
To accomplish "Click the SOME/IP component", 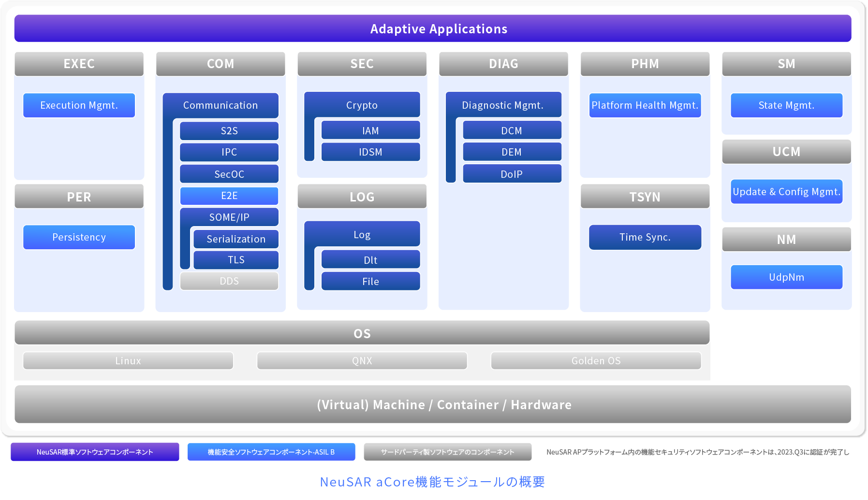I will [x=229, y=217].
